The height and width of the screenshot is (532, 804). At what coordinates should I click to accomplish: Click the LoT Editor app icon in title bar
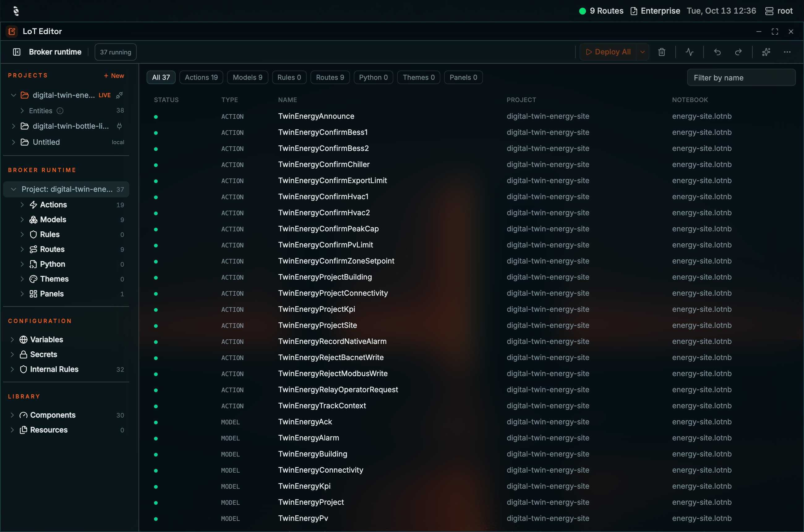11,32
